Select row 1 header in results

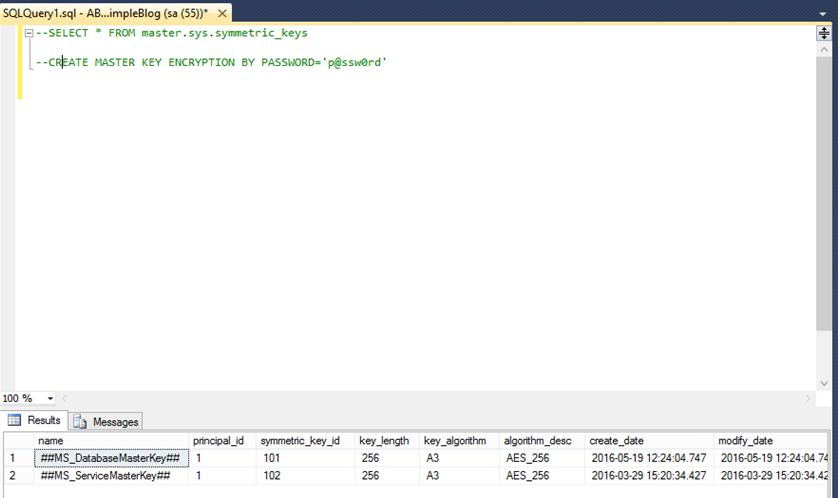tap(19, 458)
